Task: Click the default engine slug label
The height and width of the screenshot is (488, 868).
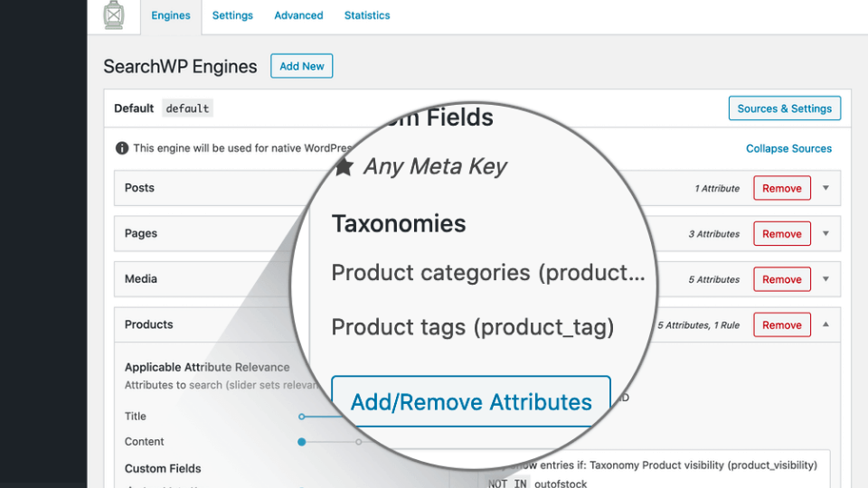Action: point(188,108)
